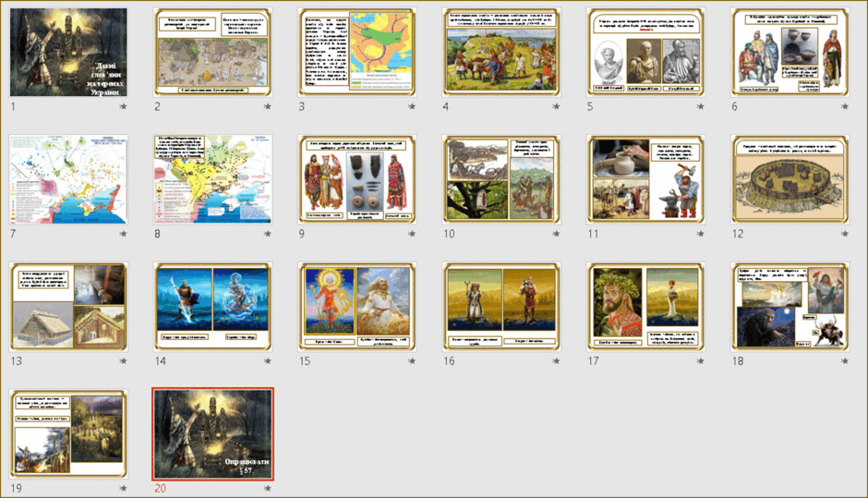Image resolution: width=868 pixels, height=498 pixels.
Task: Select slide 10 thumbnail with farming and beekeeping
Action: point(501,179)
